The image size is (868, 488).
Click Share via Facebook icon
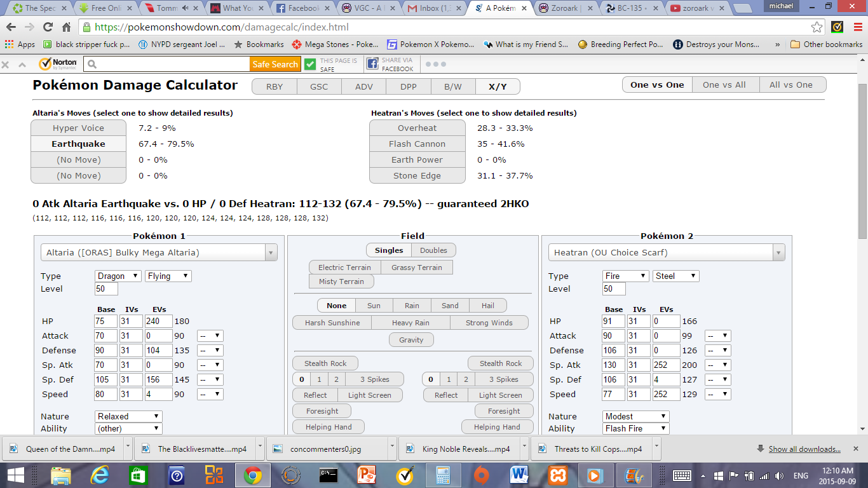[x=372, y=64]
